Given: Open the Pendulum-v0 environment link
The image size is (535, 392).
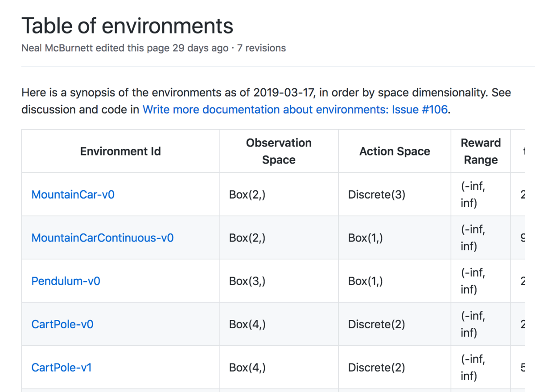Looking at the screenshot, I should coord(66,281).
